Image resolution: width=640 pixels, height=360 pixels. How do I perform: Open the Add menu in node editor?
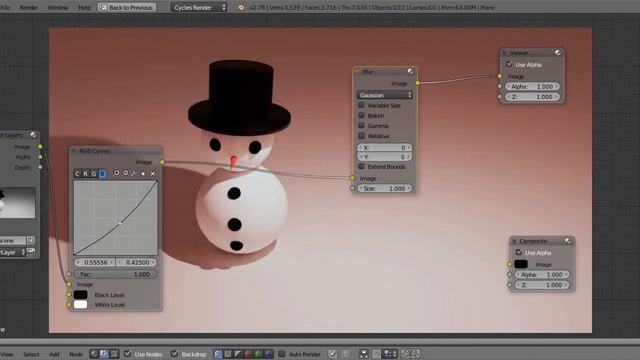click(x=54, y=354)
